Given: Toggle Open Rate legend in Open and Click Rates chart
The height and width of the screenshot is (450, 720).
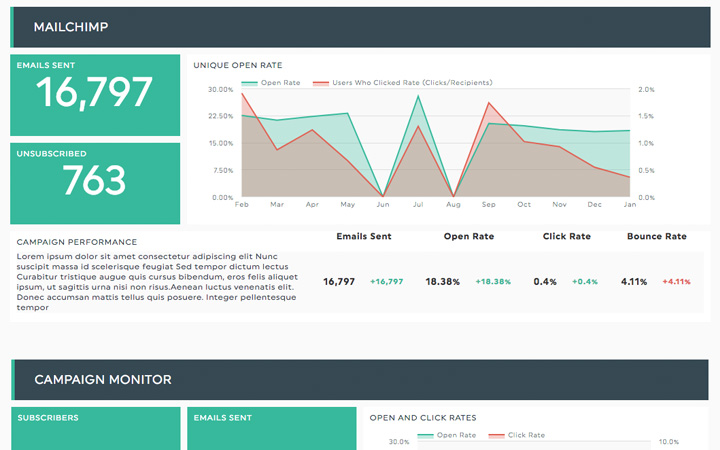Looking at the screenshot, I should coord(447,435).
